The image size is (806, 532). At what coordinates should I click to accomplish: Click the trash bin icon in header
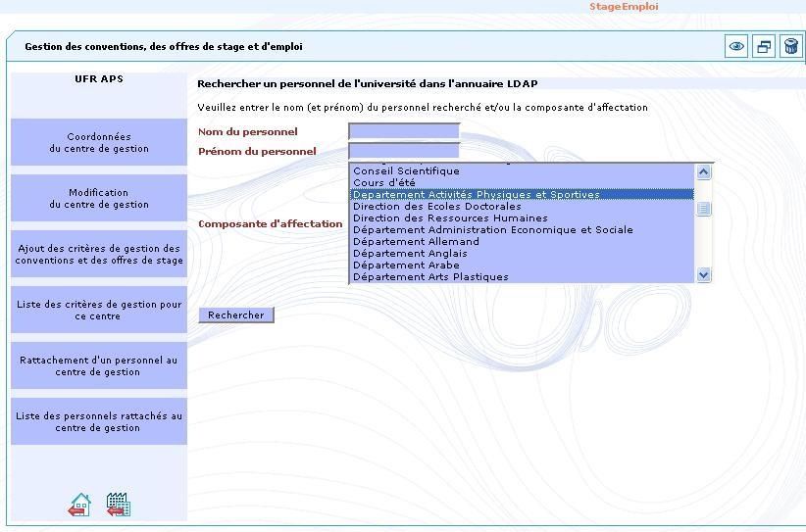click(x=790, y=46)
